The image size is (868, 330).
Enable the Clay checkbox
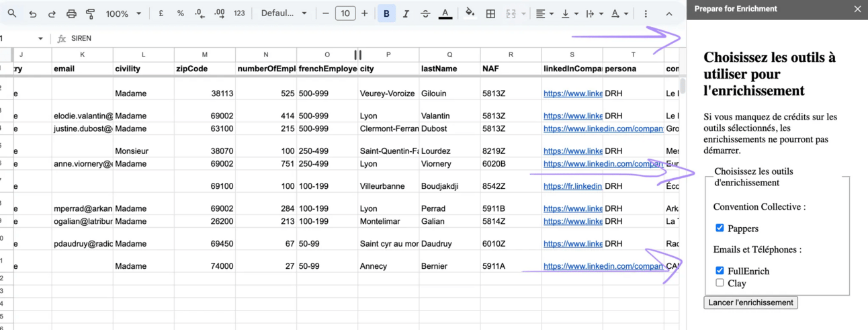(720, 283)
